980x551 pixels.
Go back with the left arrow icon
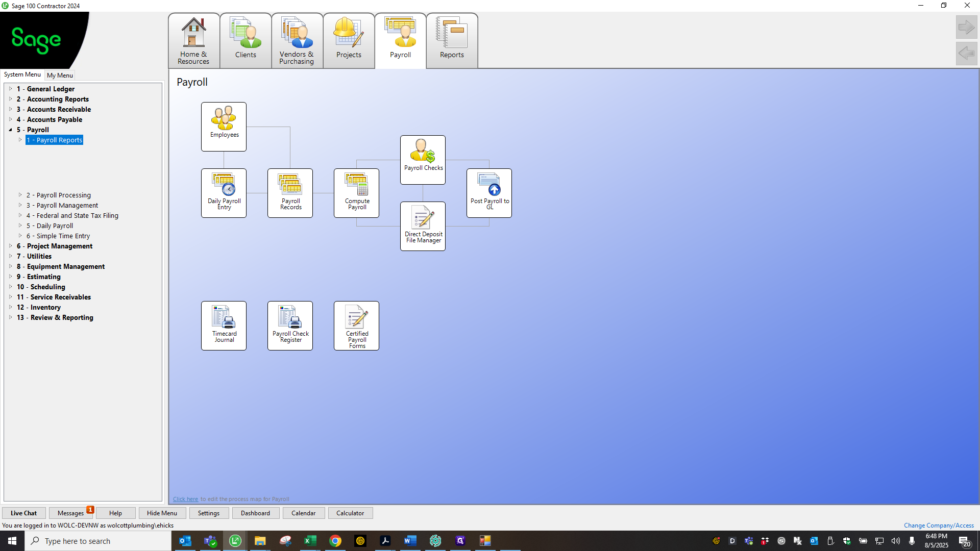(966, 53)
